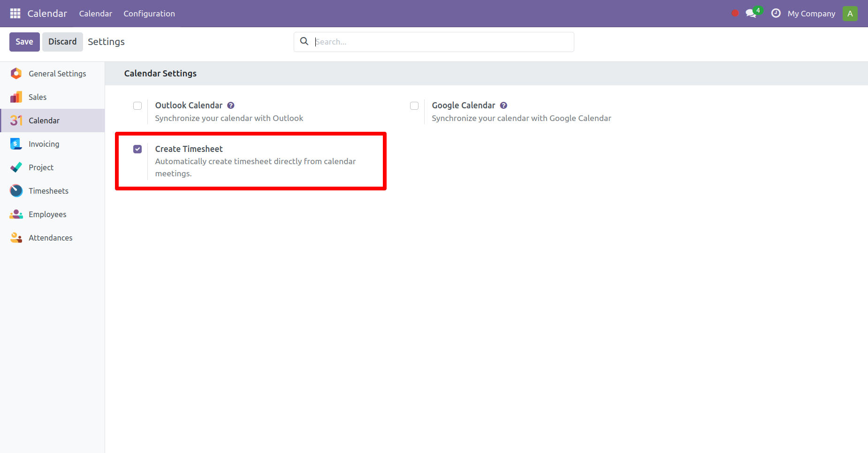Switch to the Calendar menu item
Image resolution: width=868 pixels, height=453 pixels.
click(95, 13)
